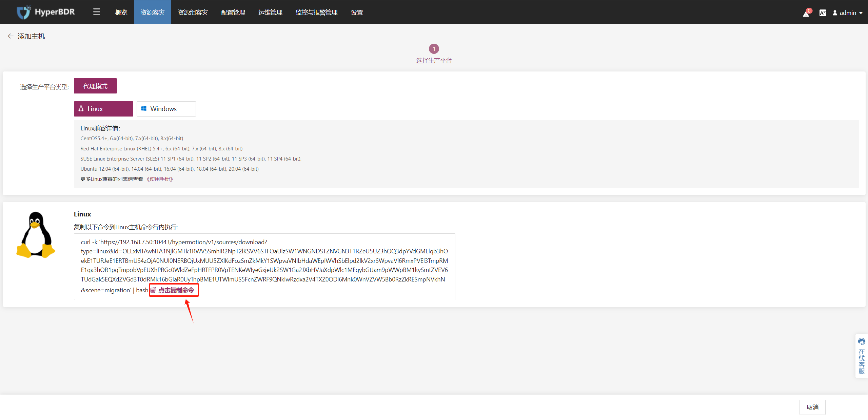Go back using the arrow beside 添加主机

11,36
